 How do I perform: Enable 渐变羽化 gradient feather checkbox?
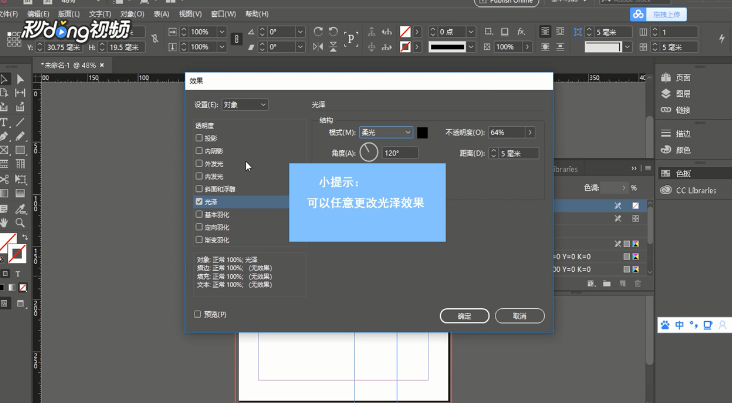pos(199,240)
